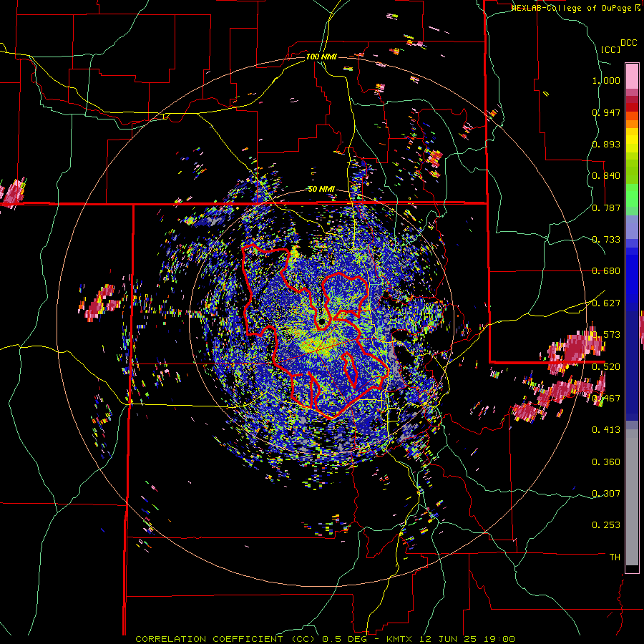
Task: Select the 0.947 scale value
Action: 606,112
